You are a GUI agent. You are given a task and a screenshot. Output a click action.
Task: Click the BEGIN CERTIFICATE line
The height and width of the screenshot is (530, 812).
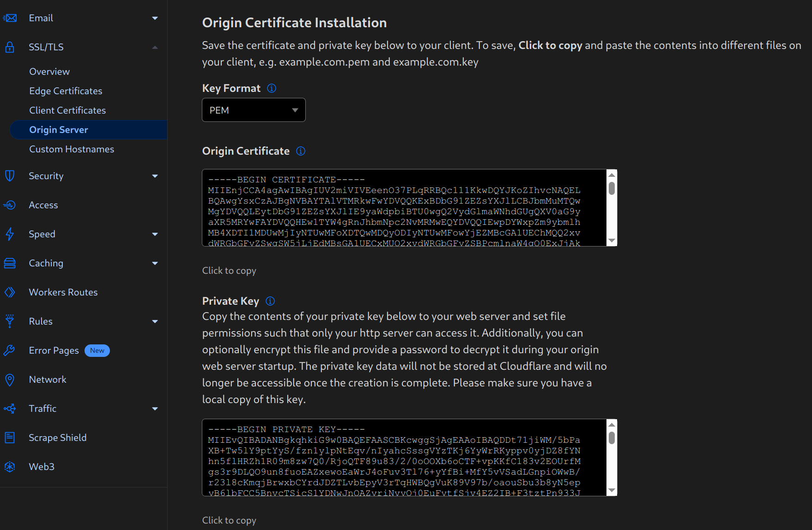286,180
